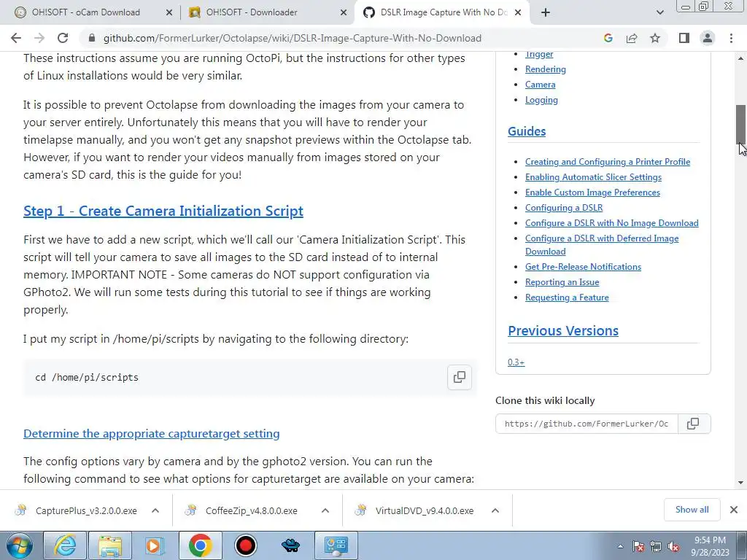This screenshot has height=560, width=747.
Task: Open oCam red record app in taskbar
Action: tap(246, 545)
